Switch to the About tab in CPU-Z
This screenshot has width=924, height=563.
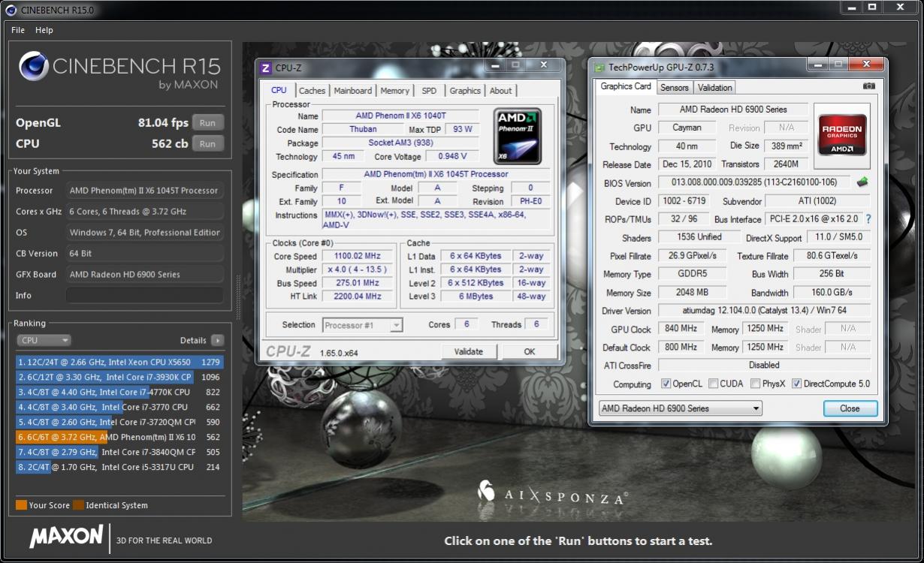pyautogui.click(x=501, y=91)
